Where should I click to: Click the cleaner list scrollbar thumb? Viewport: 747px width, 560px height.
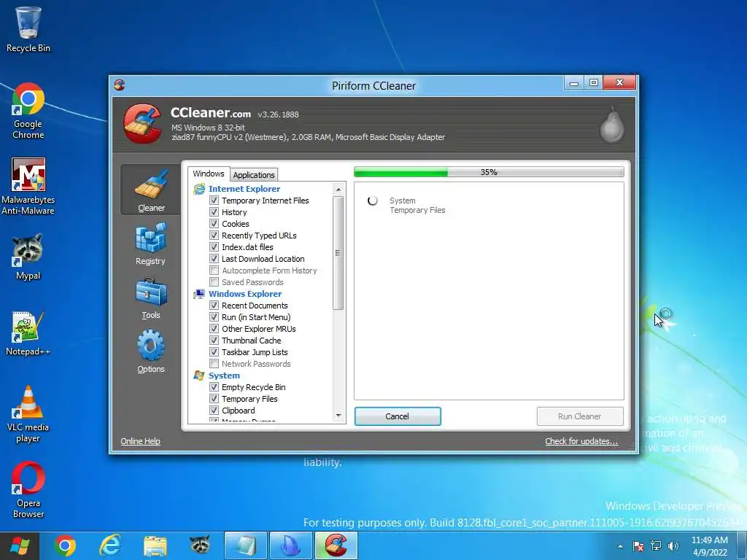pyautogui.click(x=338, y=253)
